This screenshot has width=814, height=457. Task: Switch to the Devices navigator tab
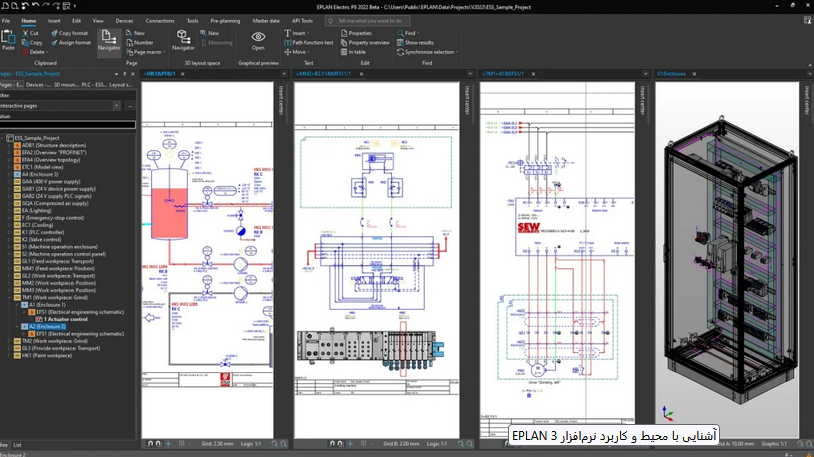coord(38,85)
